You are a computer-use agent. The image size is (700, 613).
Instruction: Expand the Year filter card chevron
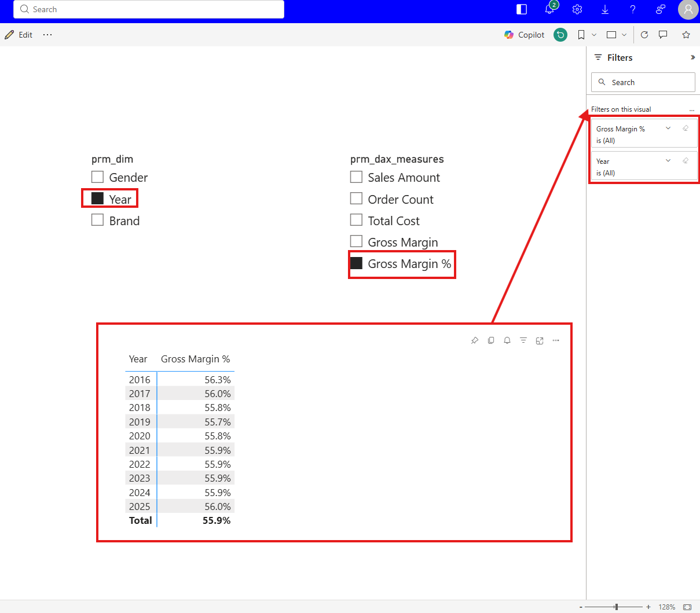[668, 161]
